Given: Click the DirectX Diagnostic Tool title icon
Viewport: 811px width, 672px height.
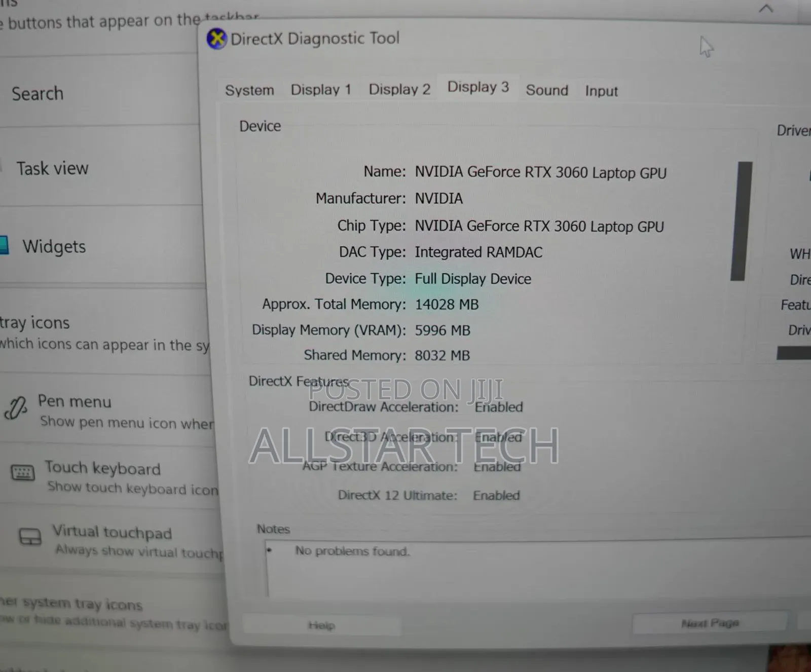Looking at the screenshot, I should click(216, 39).
